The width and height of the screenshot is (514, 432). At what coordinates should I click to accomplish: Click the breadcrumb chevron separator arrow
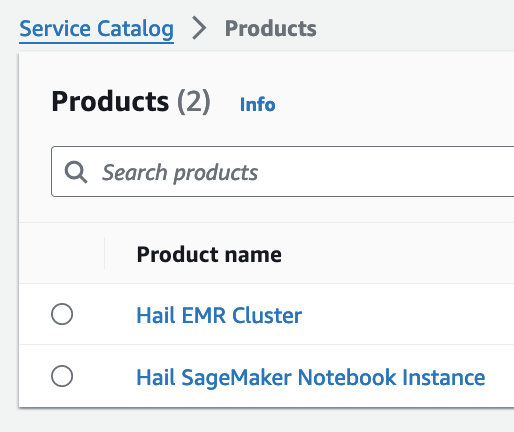[x=199, y=29]
